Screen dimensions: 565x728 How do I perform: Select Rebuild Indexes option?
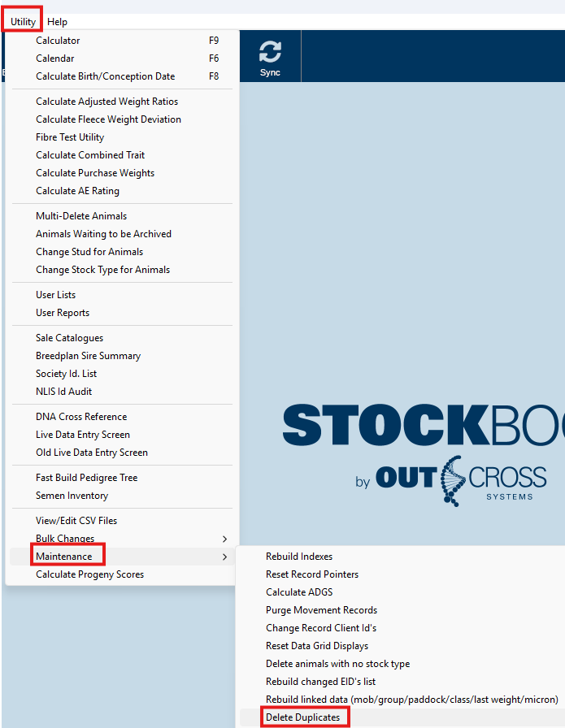tap(299, 557)
